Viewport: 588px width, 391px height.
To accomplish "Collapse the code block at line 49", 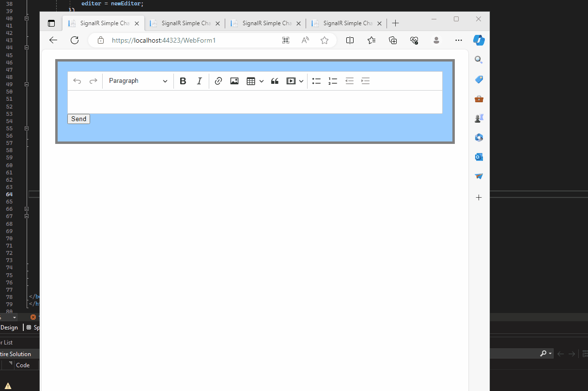I will tap(27, 84).
